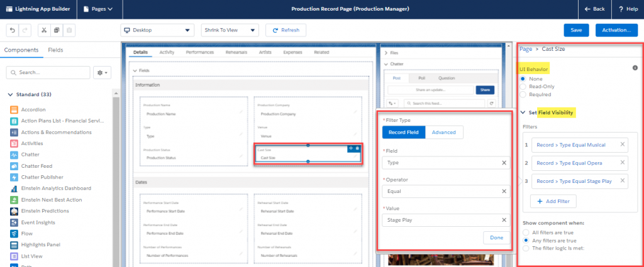
Task: Open the Performances tab on canvas
Action: (199, 53)
